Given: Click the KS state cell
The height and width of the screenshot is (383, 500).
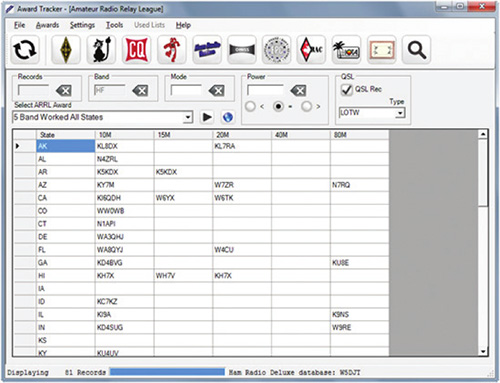Looking at the screenshot, I should [x=66, y=340].
